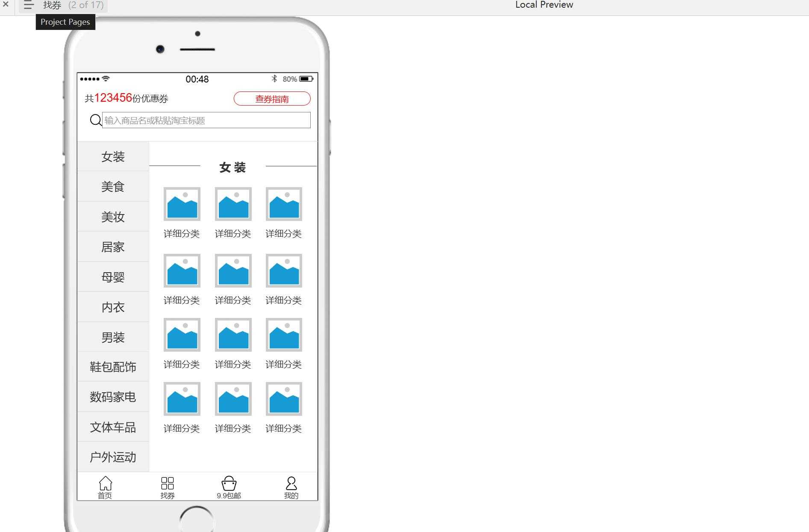
Task: Click the product name search field
Action: pos(206,120)
